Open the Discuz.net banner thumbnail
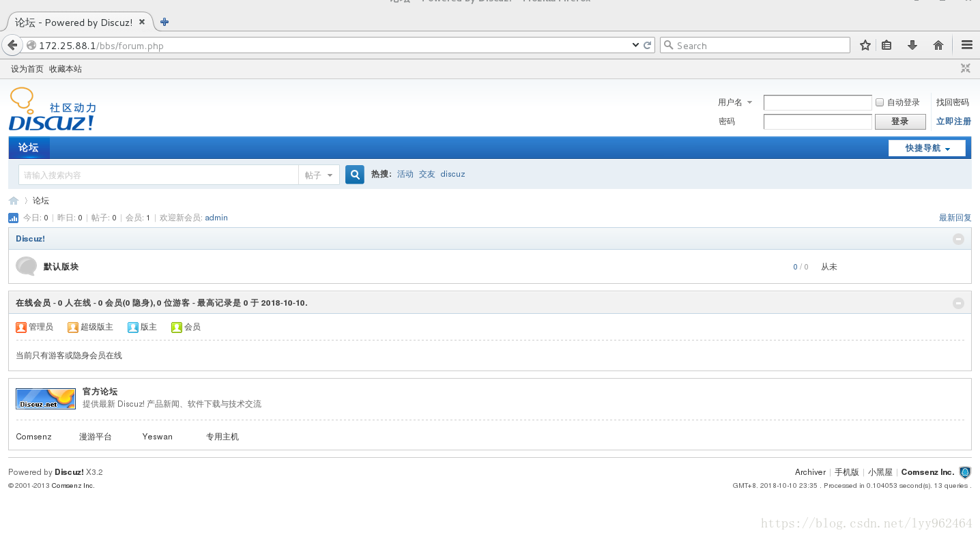The width and height of the screenshot is (980, 537). pyautogui.click(x=46, y=398)
